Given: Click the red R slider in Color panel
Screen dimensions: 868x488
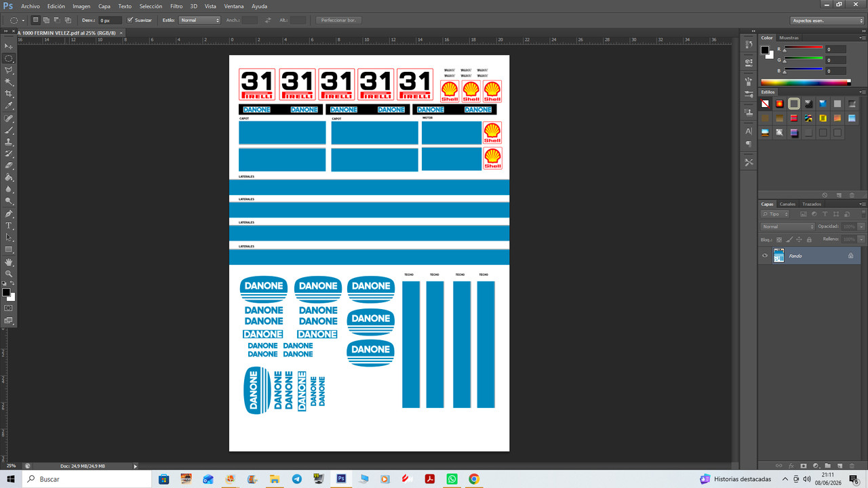Looking at the screenshot, I should click(804, 49).
